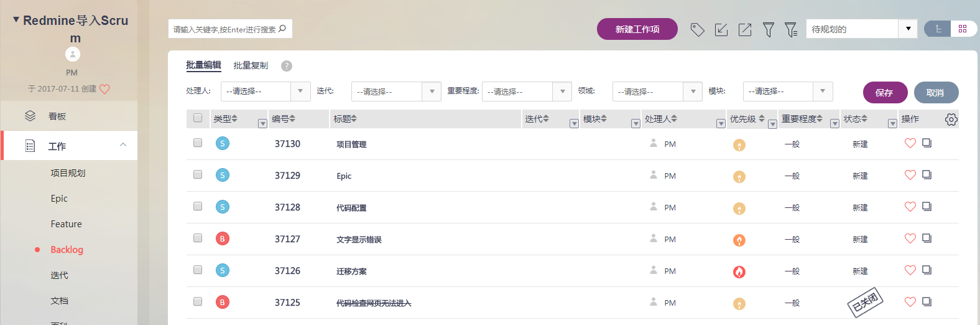The width and height of the screenshot is (980, 325).
Task: Open table column settings gear
Action: click(951, 120)
